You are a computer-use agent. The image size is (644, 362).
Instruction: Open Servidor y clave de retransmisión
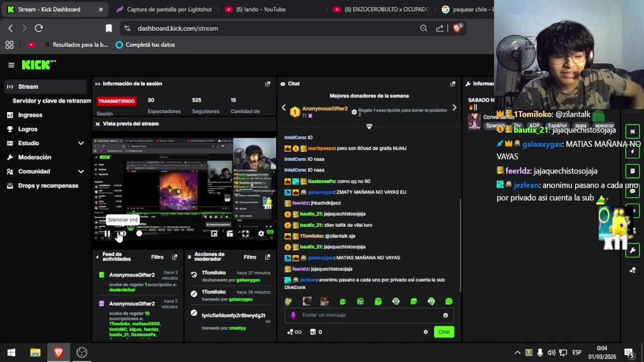(52, 101)
